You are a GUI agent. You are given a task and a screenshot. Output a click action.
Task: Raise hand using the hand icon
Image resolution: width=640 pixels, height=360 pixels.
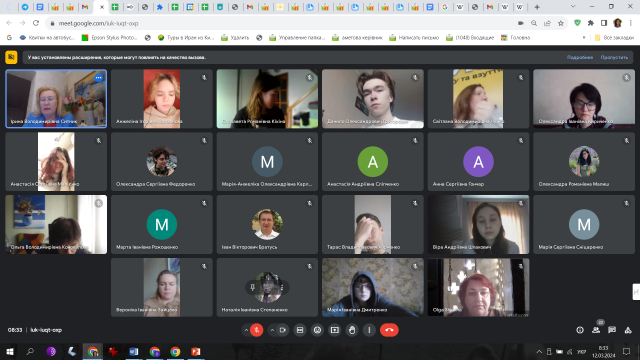352,330
